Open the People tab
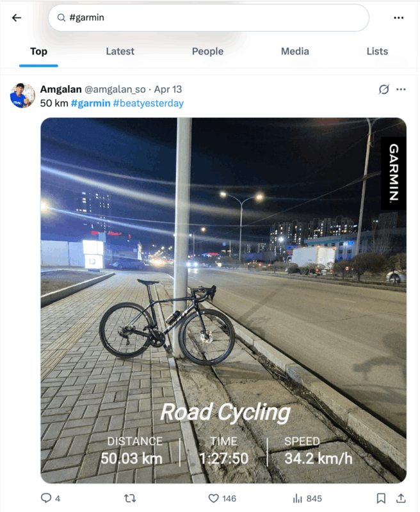 click(207, 51)
